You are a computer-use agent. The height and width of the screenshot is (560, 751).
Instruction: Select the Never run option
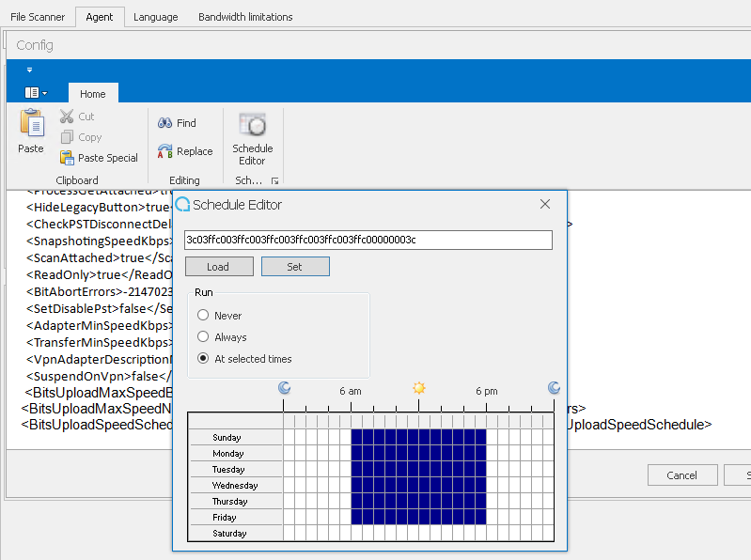tap(203, 316)
